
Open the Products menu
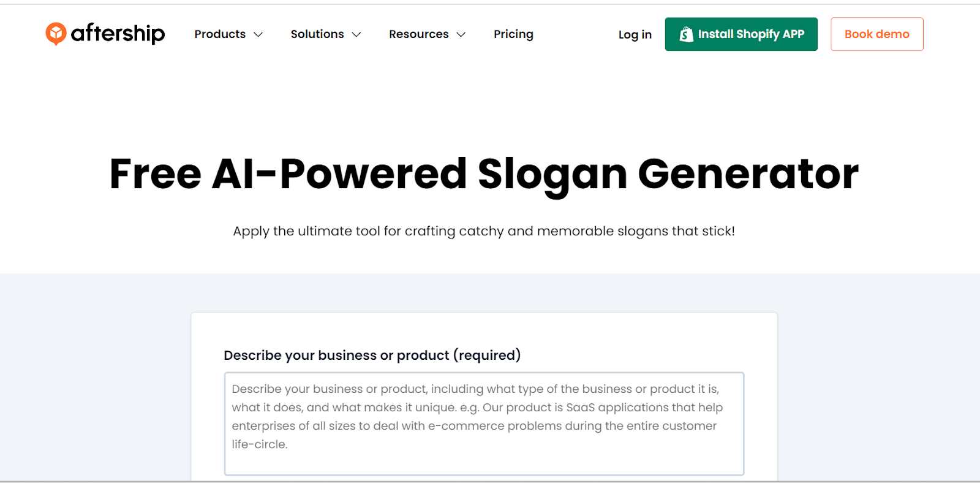point(228,34)
